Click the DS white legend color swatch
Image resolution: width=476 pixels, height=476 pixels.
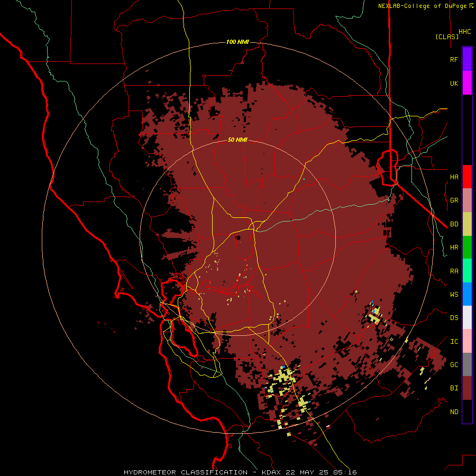[467, 317]
